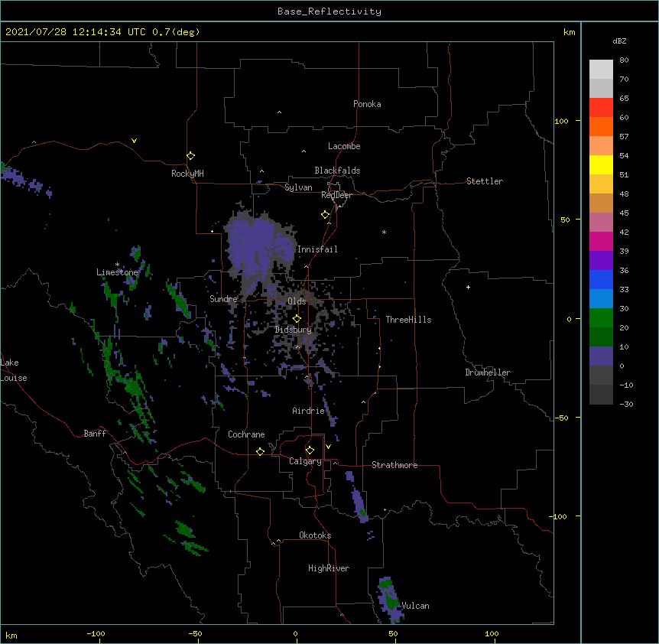This screenshot has width=659, height=644.
Task: Click the Blackfalds label
Action: pyautogui.click(x=337, y=171)
